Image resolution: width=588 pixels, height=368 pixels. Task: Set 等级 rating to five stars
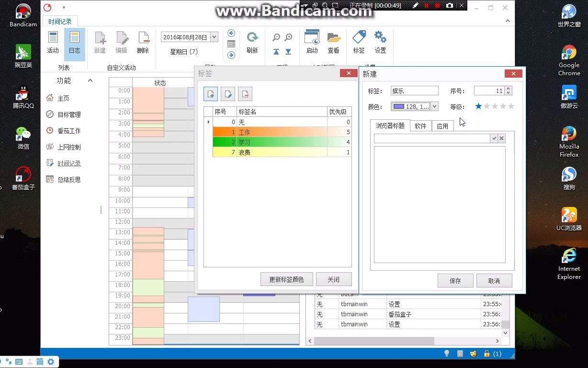[511, 106]
